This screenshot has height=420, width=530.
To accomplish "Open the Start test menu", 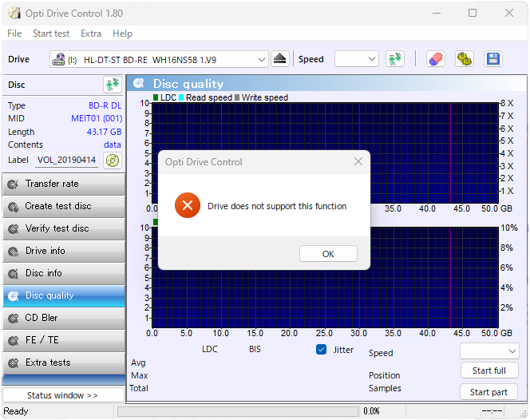I will pos(51,34).
